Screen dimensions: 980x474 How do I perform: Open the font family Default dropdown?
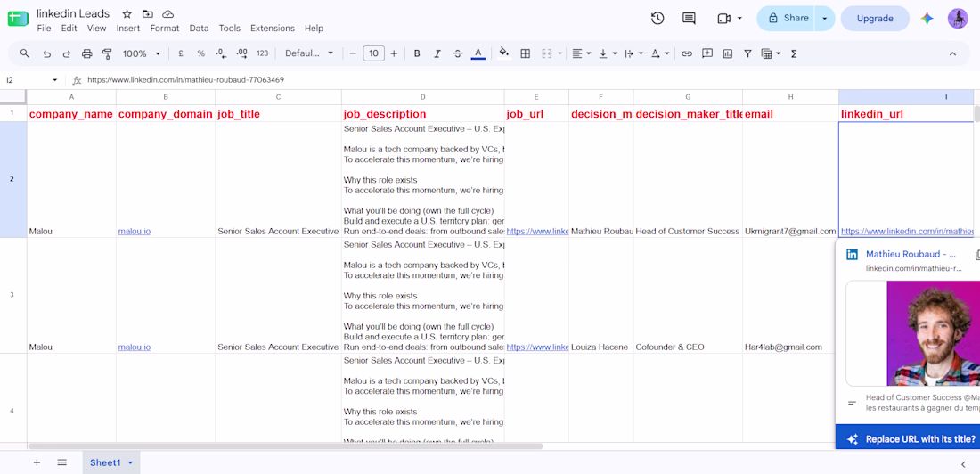tap(309, 53)
